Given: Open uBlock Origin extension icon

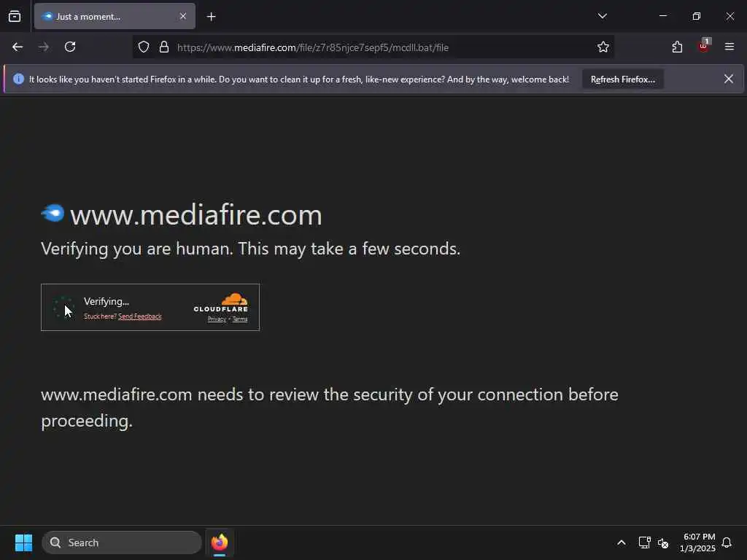Looking at the screenshot, I should coord(704,46).
